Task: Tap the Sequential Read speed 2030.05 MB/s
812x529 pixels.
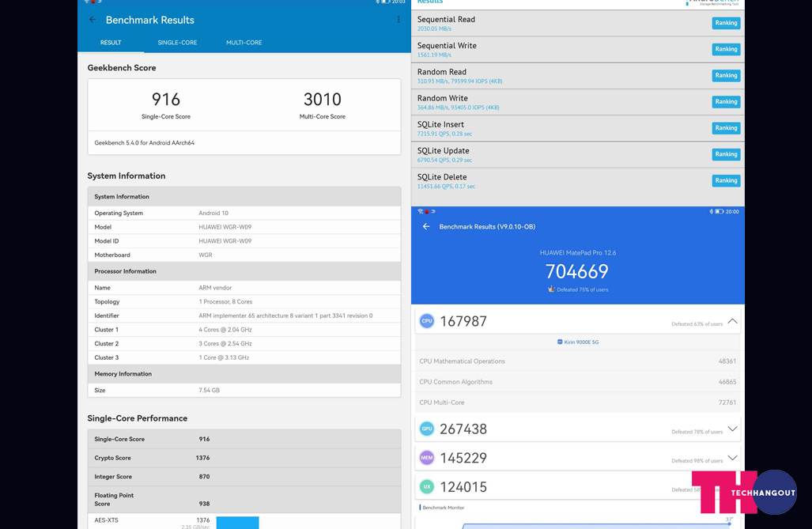Action: point(435,29)
